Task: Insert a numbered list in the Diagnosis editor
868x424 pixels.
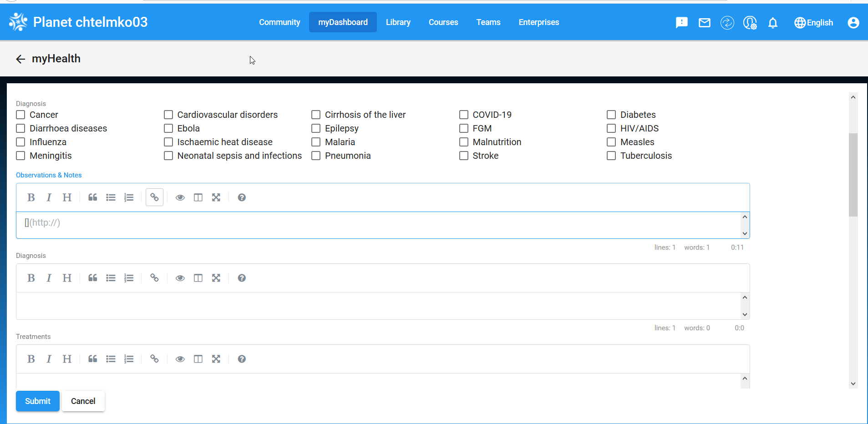Action: point(129,278)
